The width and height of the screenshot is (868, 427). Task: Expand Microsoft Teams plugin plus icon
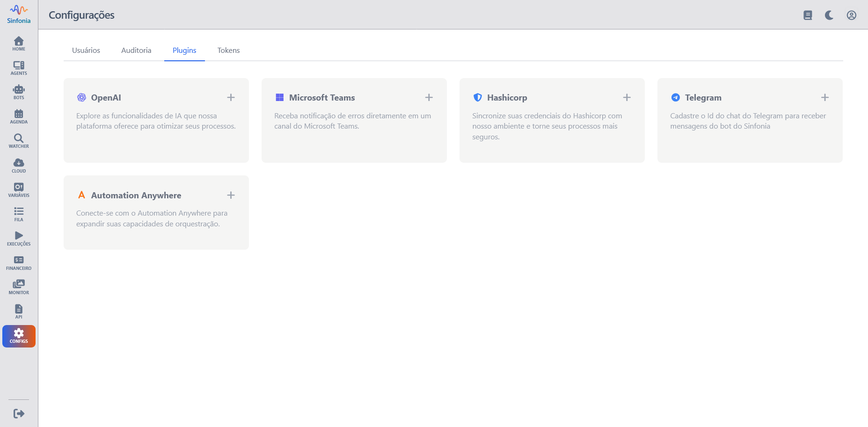429,97
